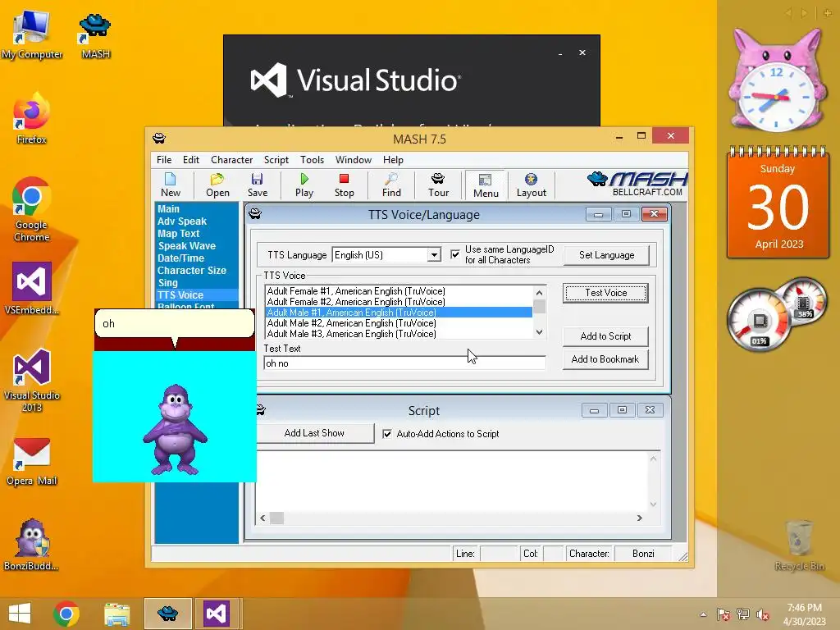Click the voice list scroll-up arrow
This screenshot has height=630, width=840.
click(540, 293)
